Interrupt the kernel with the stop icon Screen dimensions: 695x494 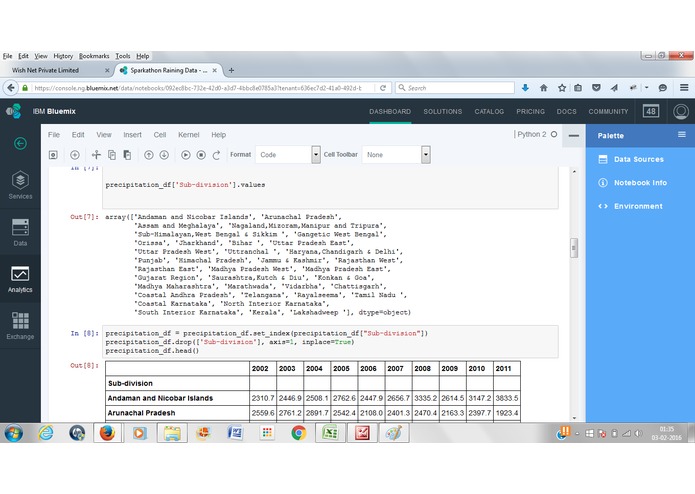201,155
